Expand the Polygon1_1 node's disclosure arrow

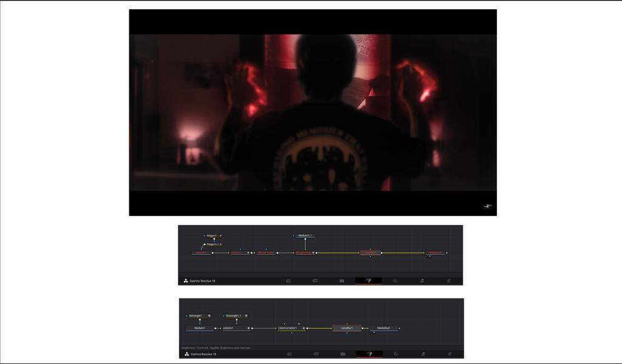[220, 244]
